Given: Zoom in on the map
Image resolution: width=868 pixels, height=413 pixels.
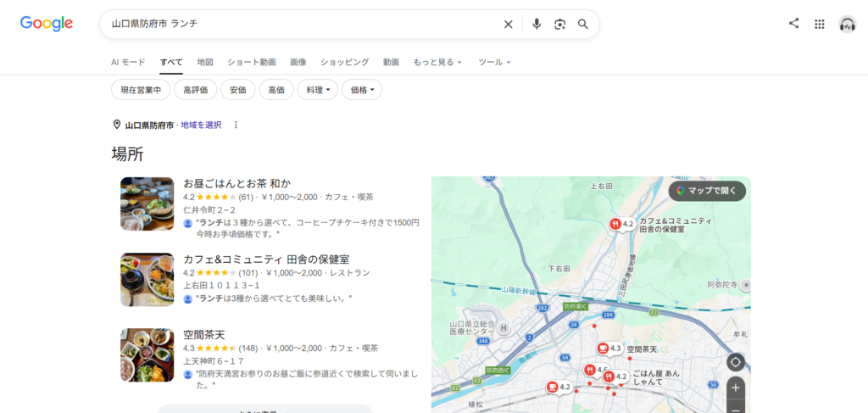Looking at the screenshot, I should [x=736, y=388].
